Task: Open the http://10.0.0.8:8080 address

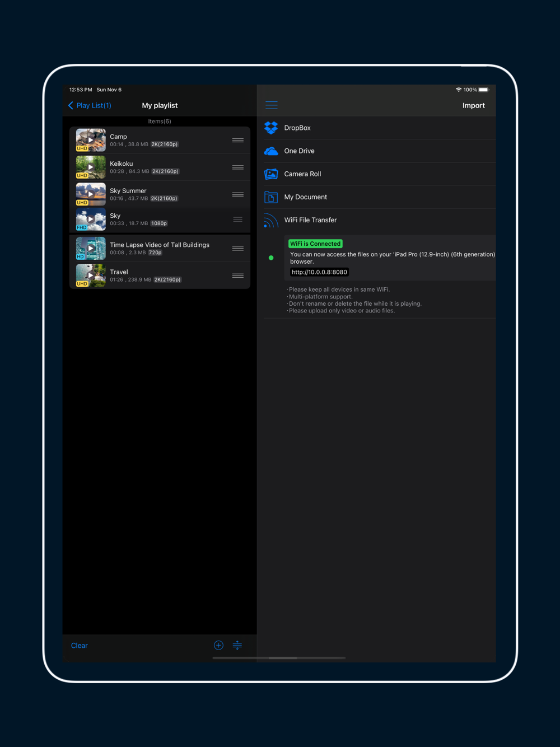Action: click(319, 272)
